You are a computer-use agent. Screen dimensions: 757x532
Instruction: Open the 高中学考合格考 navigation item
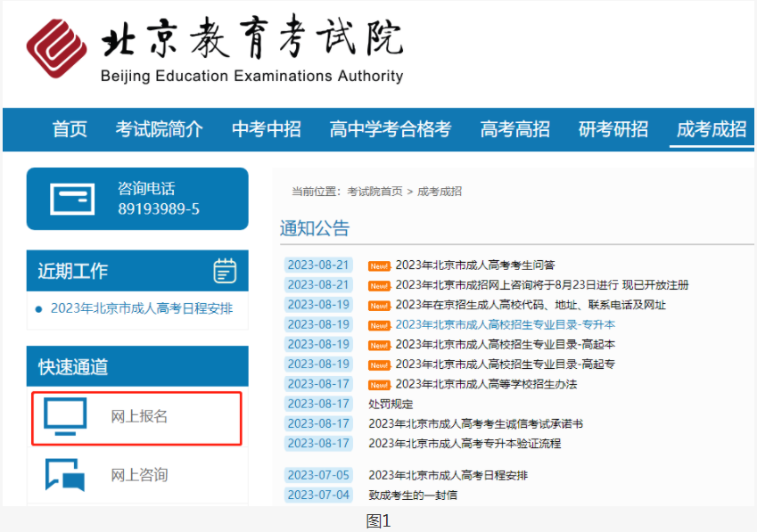(389, 129)
